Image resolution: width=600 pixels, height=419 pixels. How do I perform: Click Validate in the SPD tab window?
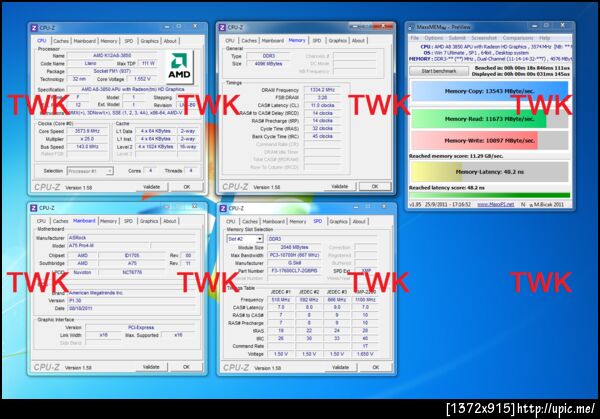(x=341, y=367)
